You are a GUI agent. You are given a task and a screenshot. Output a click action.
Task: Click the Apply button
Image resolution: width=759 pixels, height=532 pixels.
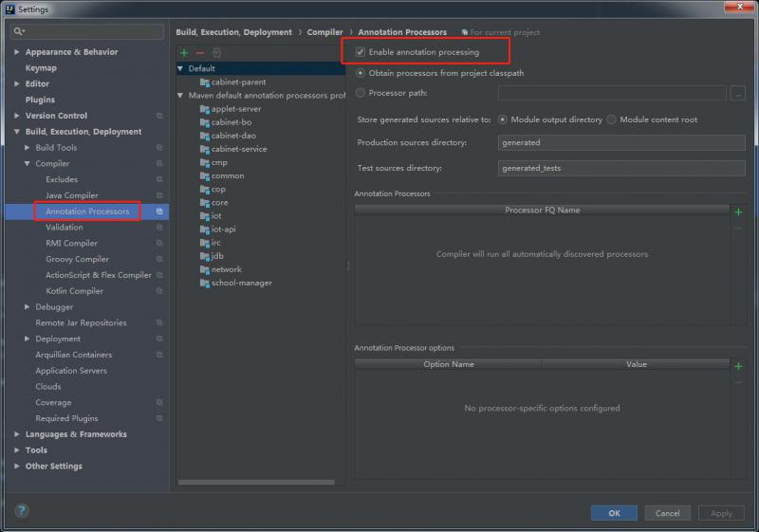point(721,513)
